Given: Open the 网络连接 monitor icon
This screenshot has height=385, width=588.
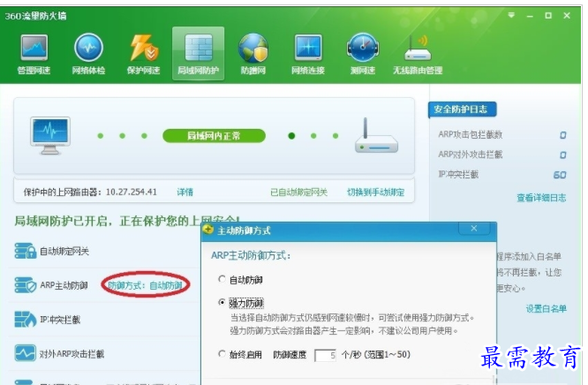Looking at the screenshot, I should coord(308,53).
